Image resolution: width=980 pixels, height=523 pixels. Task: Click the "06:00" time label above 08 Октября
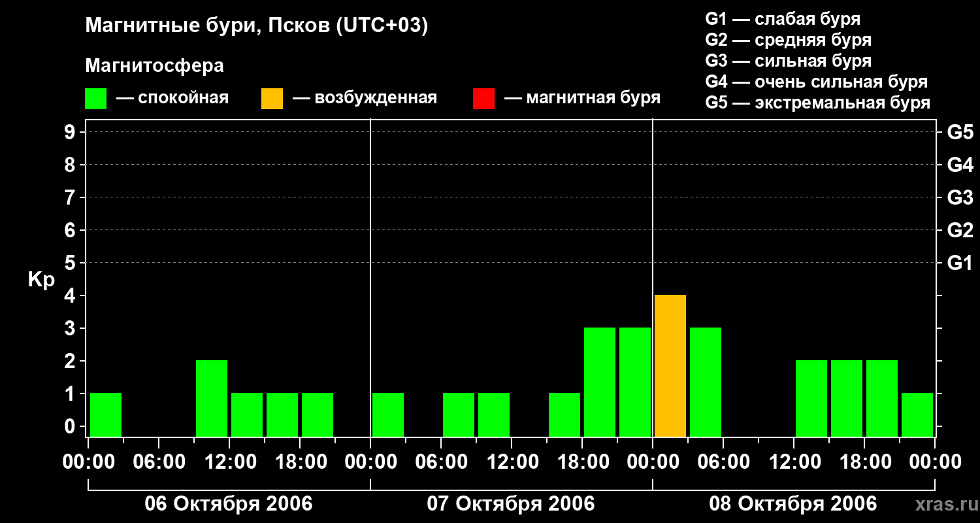[723, 462]
